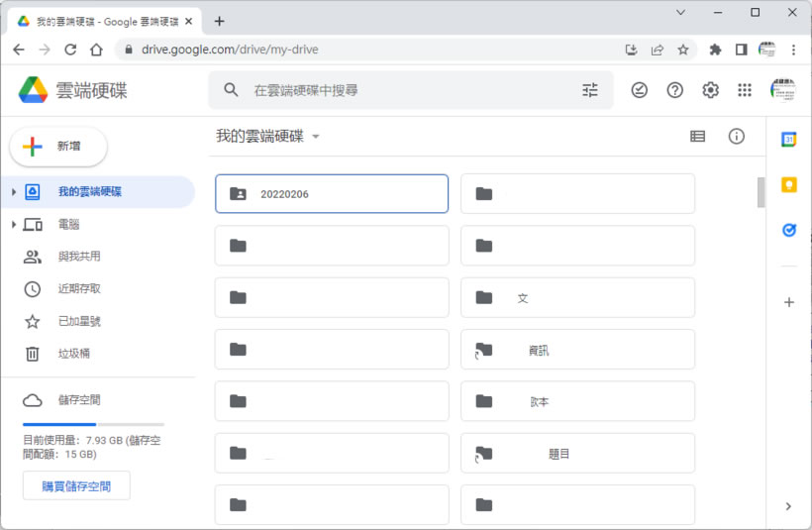Click the 購買儲存空間 button

point(76,486)
